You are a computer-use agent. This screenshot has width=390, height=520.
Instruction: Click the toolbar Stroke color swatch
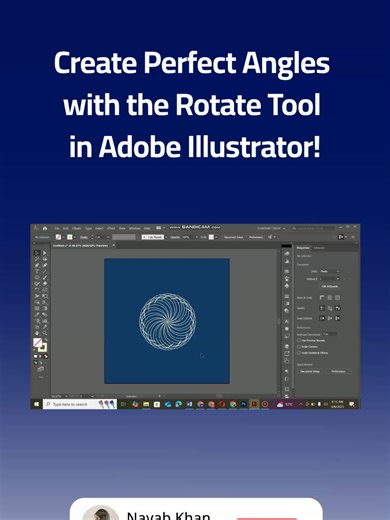[43, 347]
